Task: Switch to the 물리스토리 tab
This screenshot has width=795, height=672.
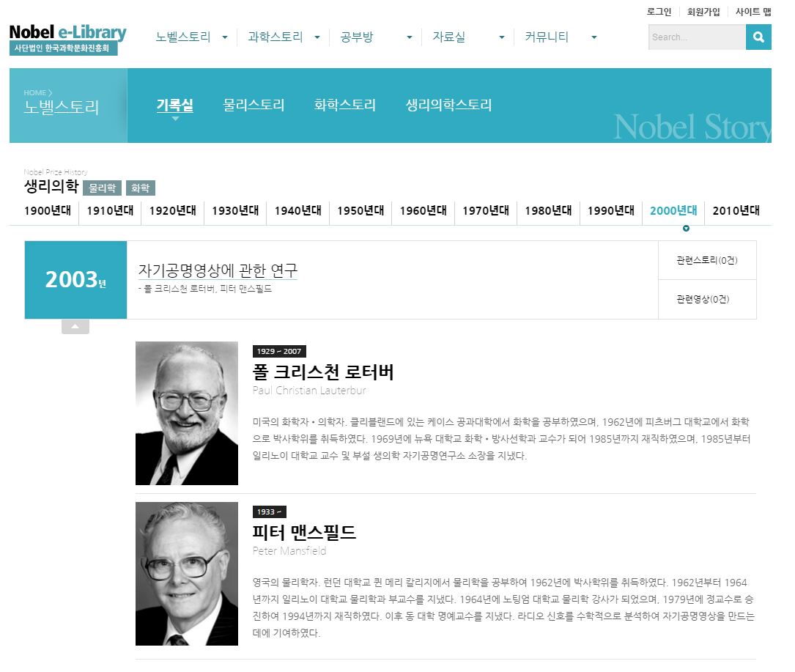Action: tap(254, 105)
